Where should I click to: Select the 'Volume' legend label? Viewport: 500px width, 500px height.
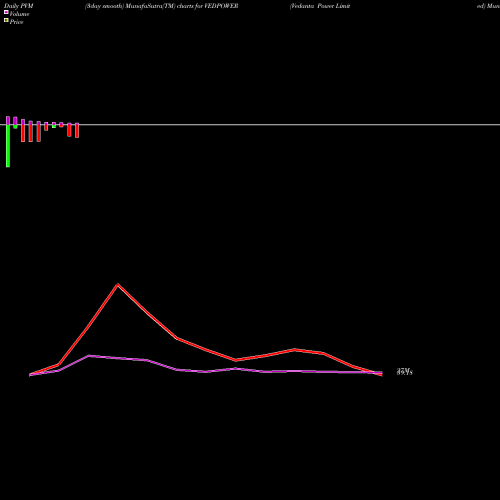click(x=19, y=14)
